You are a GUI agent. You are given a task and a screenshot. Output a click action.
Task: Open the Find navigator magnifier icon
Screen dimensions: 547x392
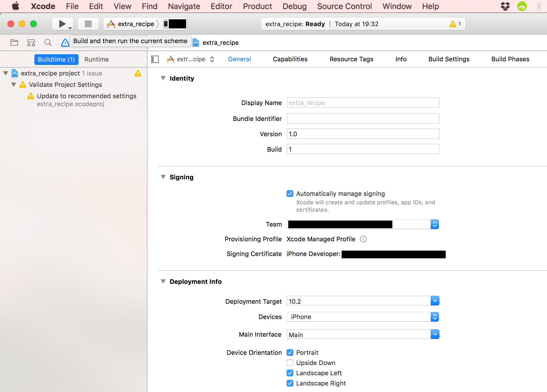48,43
